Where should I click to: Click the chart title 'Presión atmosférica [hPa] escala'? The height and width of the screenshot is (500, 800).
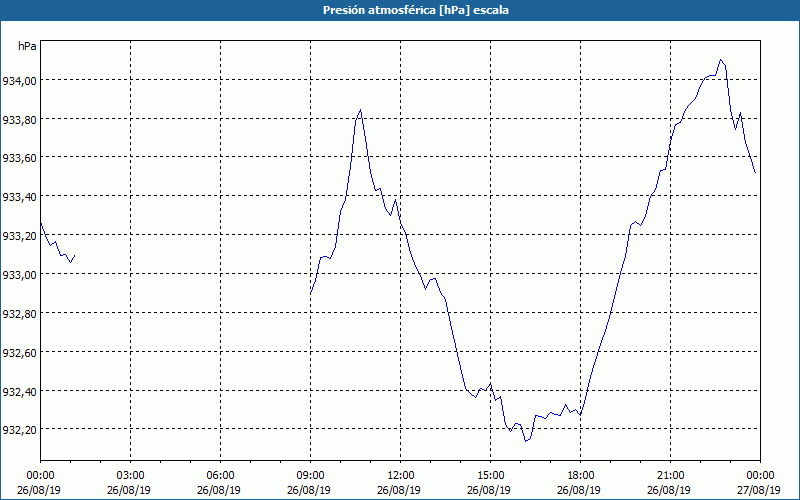[x=416, y=10]
